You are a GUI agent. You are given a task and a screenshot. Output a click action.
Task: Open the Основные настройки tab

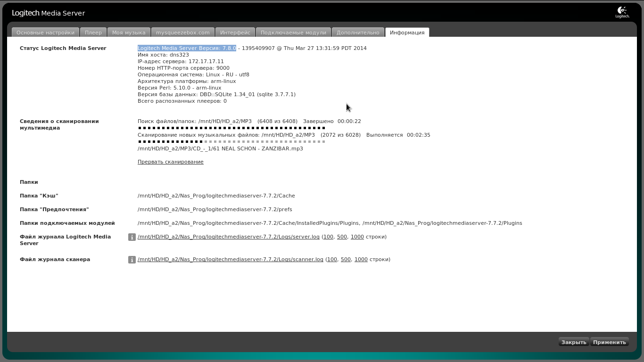tap(45, 33)
